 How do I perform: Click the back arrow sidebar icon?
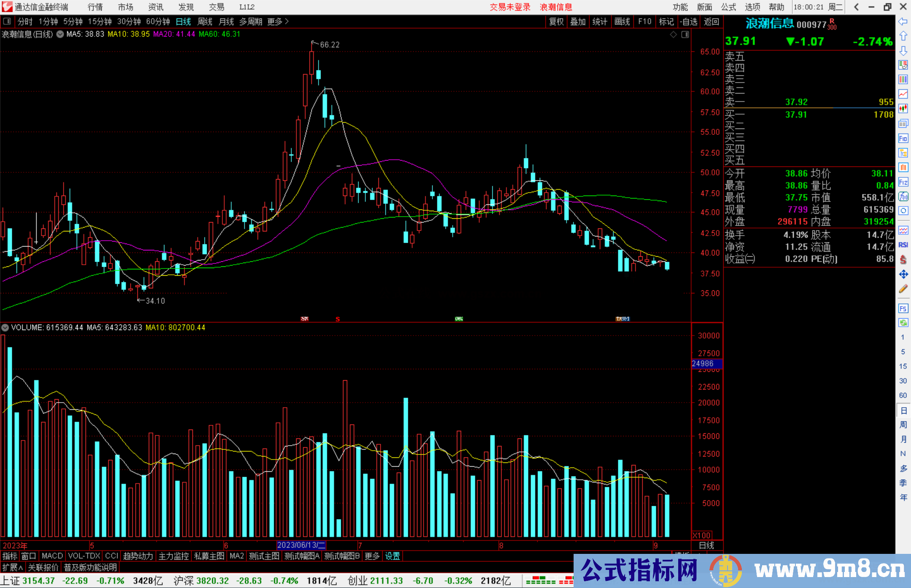tap(903, 21)
